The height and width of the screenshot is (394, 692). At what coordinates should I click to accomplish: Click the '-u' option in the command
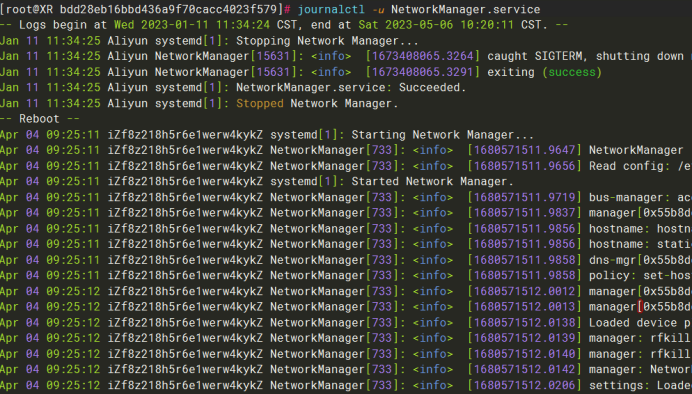(x=378, y=9)
